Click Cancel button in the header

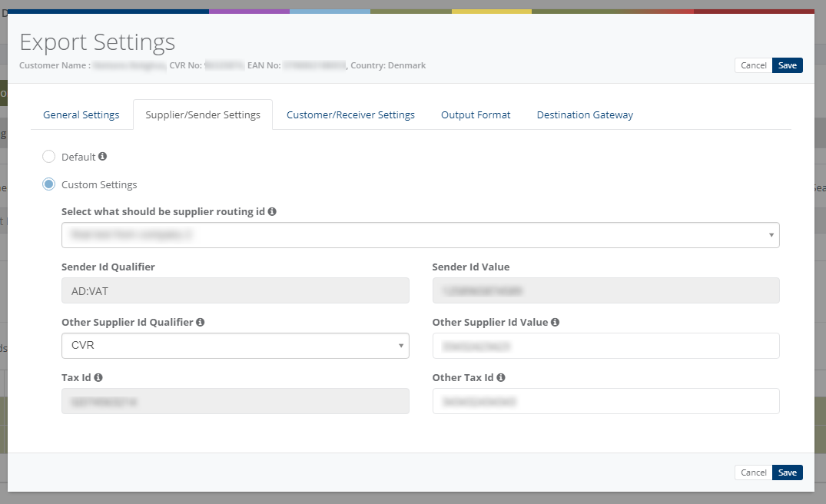pos(753,65)
